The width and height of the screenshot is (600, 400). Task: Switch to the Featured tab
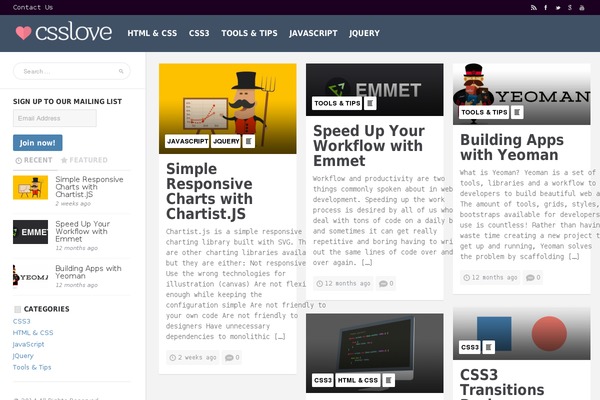[x=84, y=160]
